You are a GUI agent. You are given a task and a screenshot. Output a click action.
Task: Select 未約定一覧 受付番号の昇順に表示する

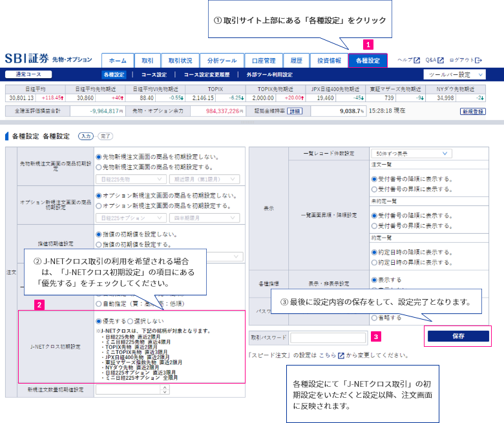374,226
